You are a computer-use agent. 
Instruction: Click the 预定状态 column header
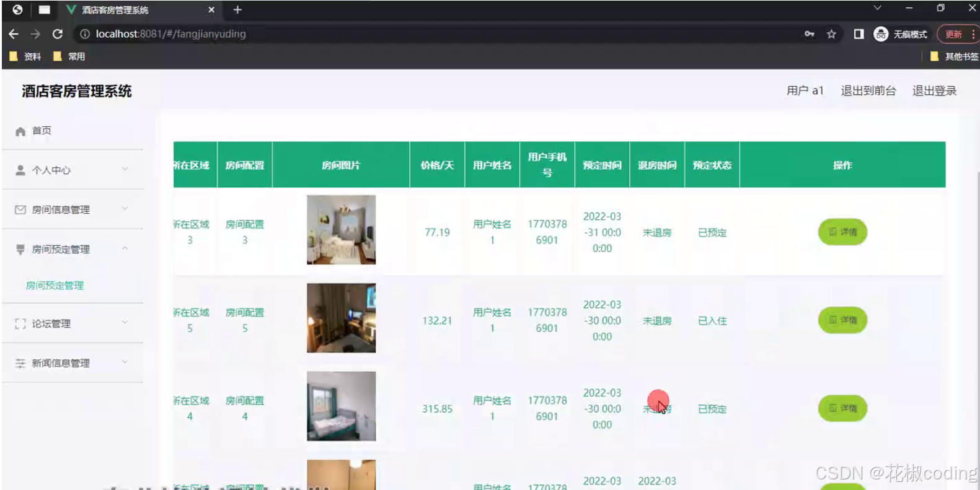712,165
